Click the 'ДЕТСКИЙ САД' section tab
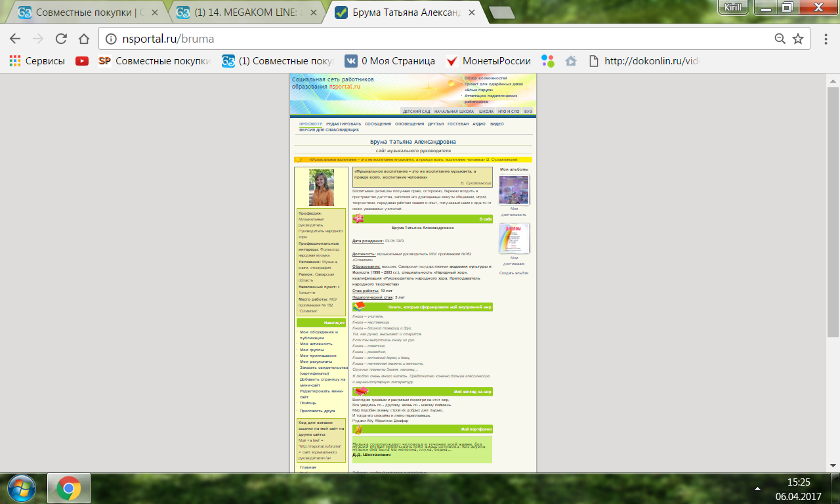The height and width of the screenshot is (504, 840). (x=416, y=112)
